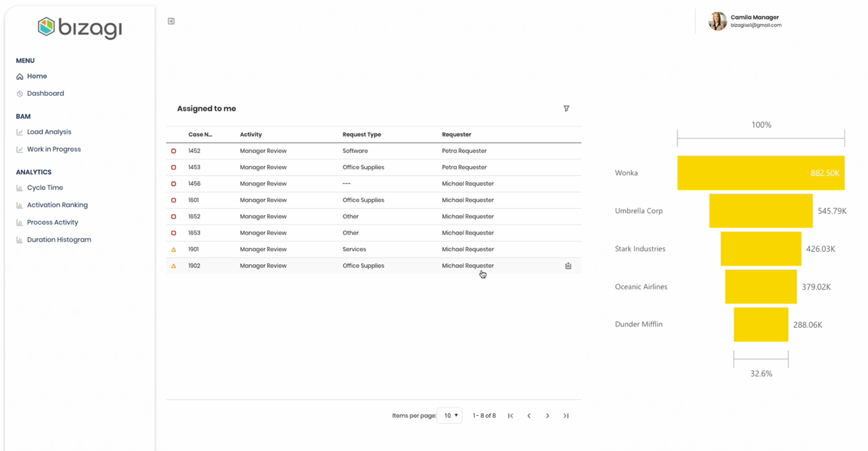The image size is (868, 451).
Task: Jump to first page of the table
Action: 510,416
